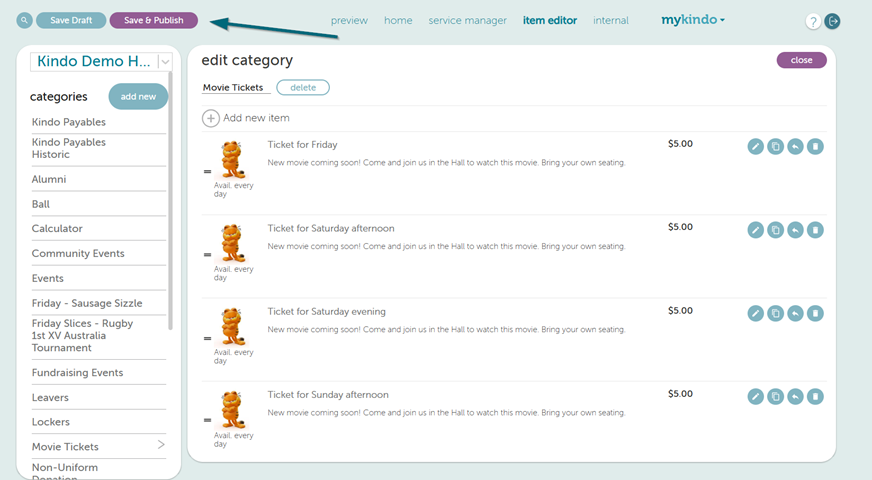
Task: Select the item editor tab
Action: click(x=549, y=21)
